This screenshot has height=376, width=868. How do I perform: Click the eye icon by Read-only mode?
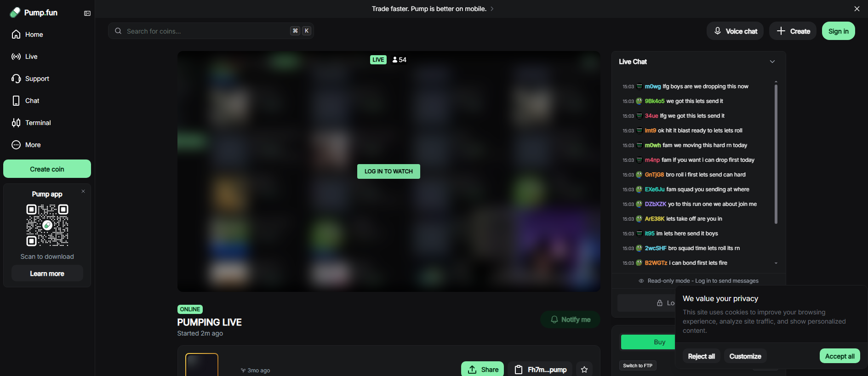click(641, 281)
